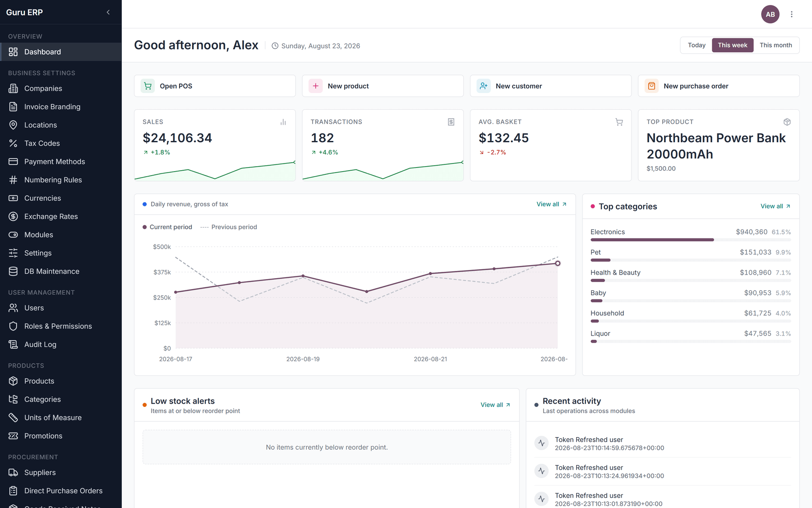Open View all for Low stock alerts
Viewport: 812px width, 508px height.
point(495,405)
